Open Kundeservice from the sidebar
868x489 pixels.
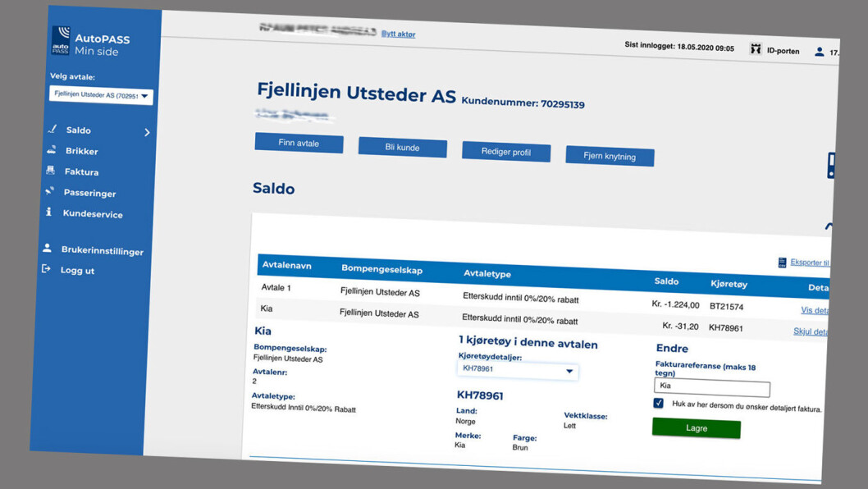pyautogui.click(x=93, y=214)
